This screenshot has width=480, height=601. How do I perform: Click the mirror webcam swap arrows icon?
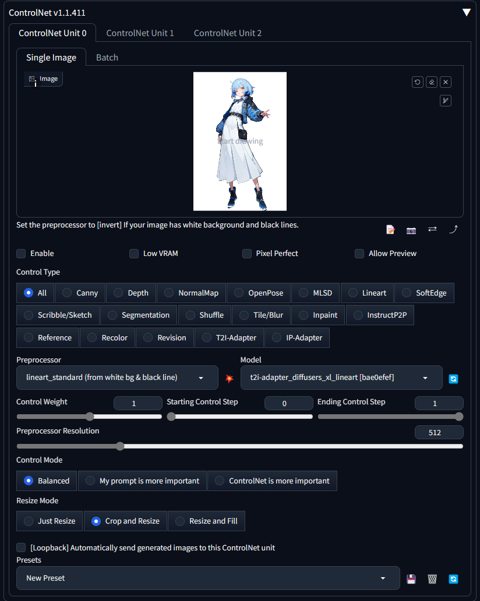pyautogui.click(x=432, y=229)
